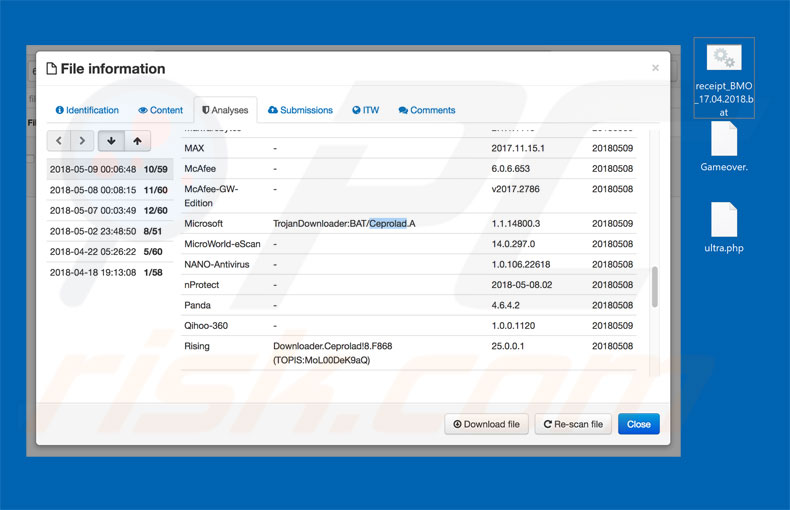Viewport: 790px width, 510px height.
Task: Select analysis 2018-05-07 00:03:49 row
Action: (109, 211)
